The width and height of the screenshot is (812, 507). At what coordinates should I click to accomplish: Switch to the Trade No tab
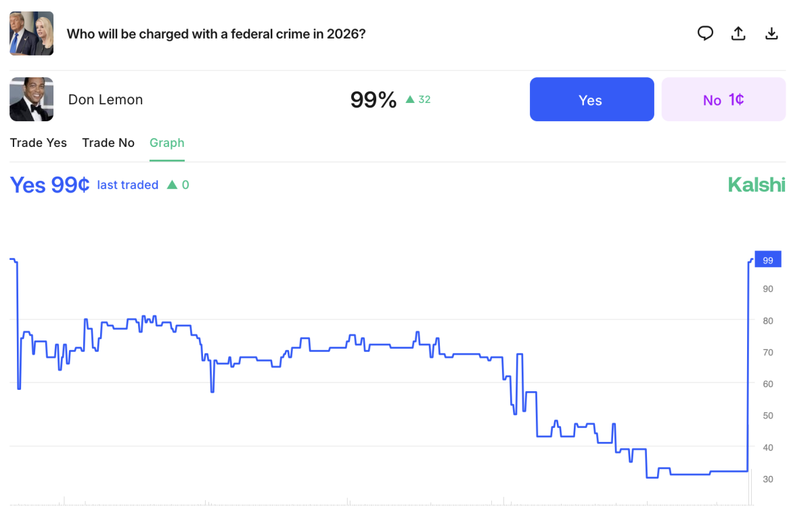point(108,143)
